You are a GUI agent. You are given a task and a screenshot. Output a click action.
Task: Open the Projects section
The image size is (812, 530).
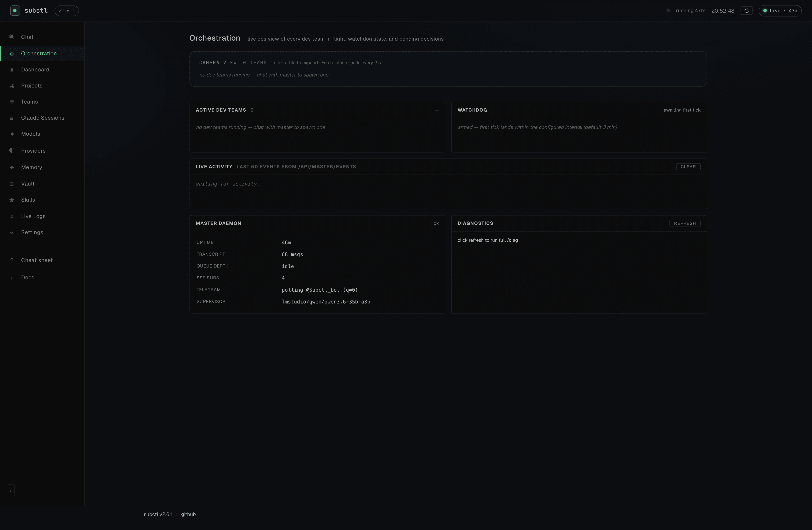(x=42, y=86)
